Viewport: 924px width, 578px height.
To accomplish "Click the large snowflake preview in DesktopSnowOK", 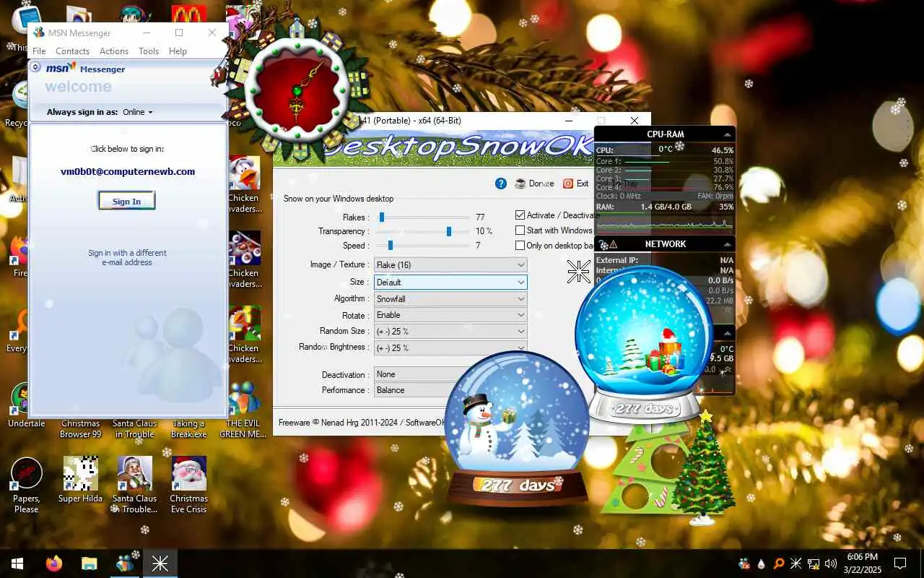I will pos(579,272).
